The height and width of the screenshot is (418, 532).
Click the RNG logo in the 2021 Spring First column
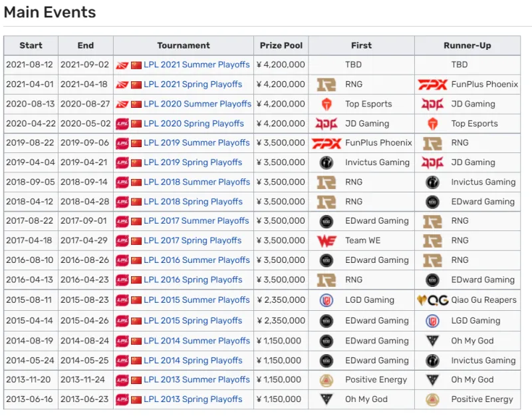[326, 85]
